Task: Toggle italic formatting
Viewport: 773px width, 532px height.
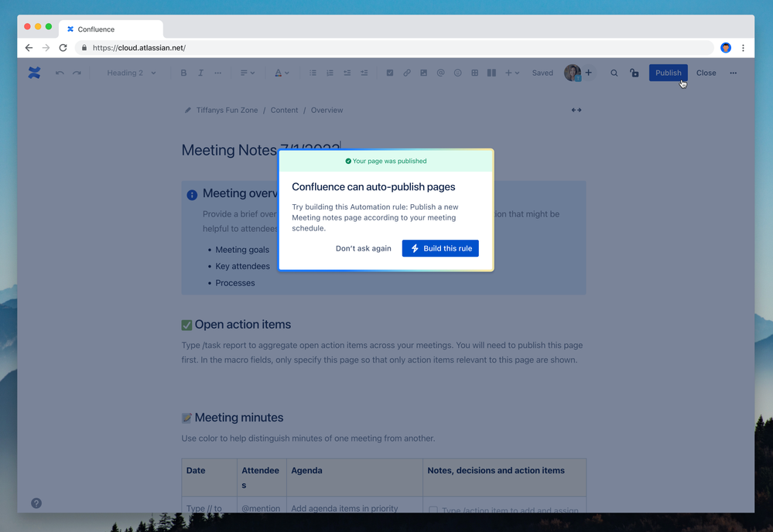Action: 200,73
